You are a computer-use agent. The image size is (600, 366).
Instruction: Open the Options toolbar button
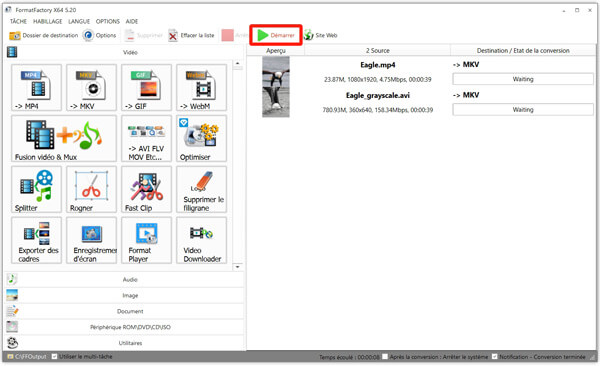pyautogui.click(x=100, y=35)
